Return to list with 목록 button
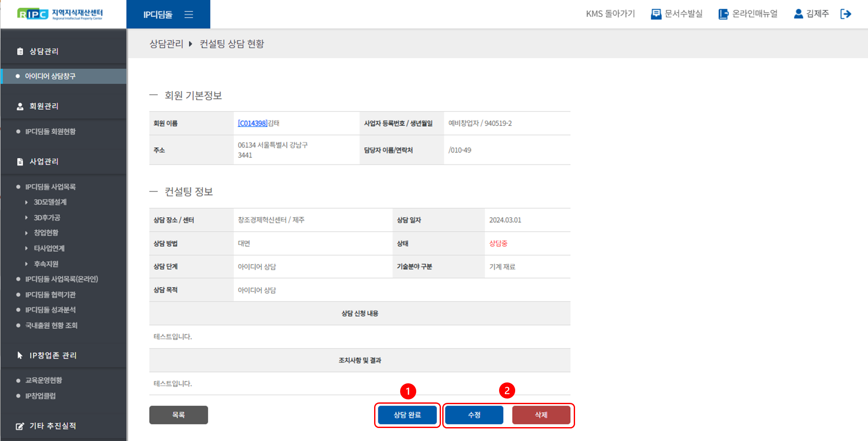 point(178,415)
